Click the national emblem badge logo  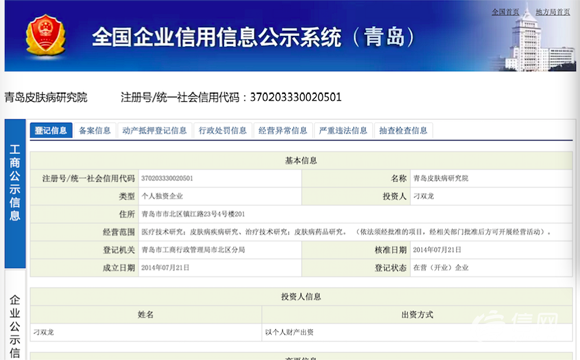click(x=45, y=36)
